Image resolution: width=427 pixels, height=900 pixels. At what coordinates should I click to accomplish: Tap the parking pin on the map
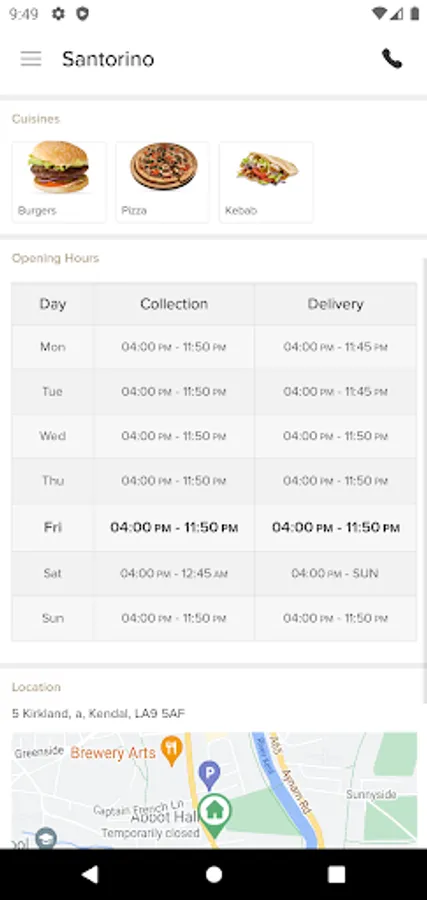coord(209,774)
